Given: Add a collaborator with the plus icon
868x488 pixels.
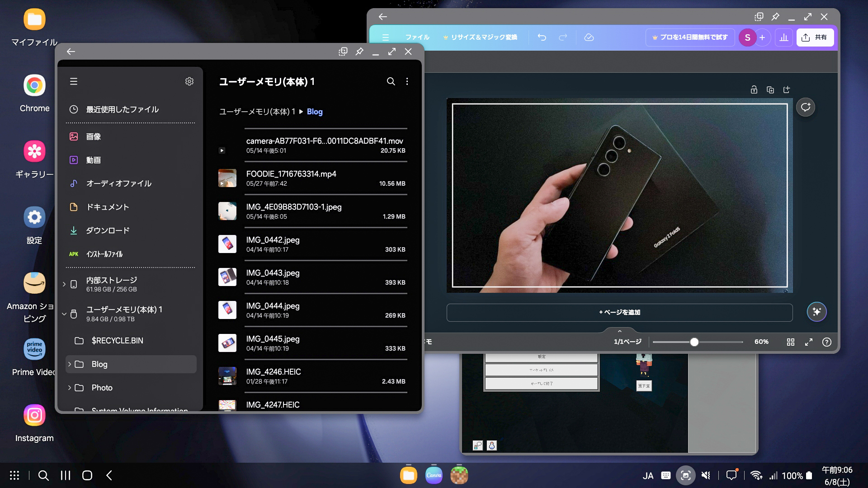Looking at the screenshot, I should pos(762,38).
